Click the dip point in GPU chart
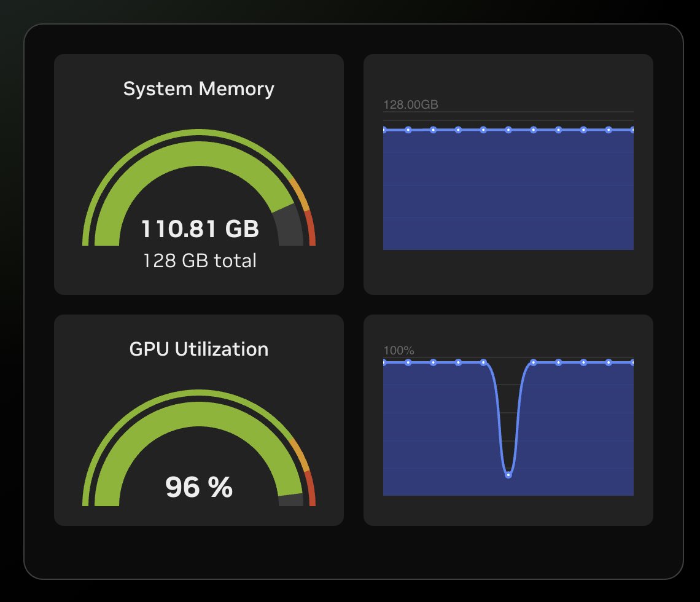Screen dimensions: 700x602 point(508,475)
